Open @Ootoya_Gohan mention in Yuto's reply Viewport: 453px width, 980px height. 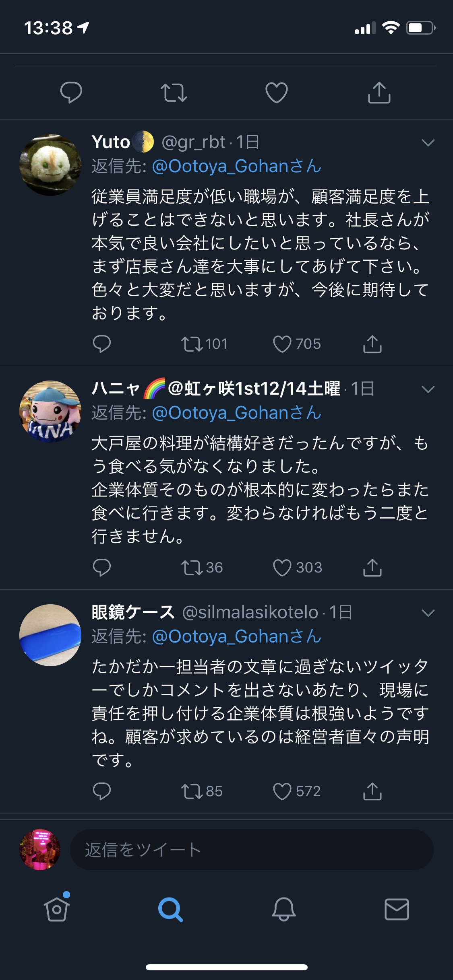click(237, 166)
